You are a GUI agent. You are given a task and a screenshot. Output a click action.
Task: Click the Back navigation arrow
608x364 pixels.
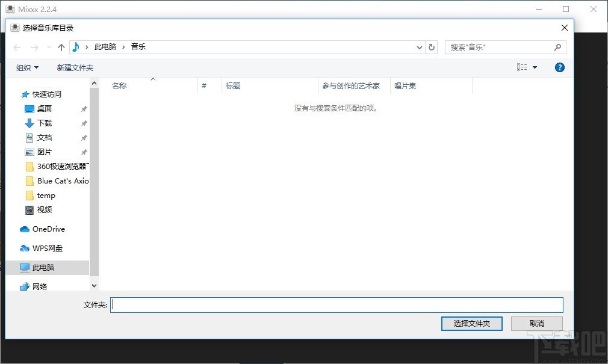coord(16,47)
